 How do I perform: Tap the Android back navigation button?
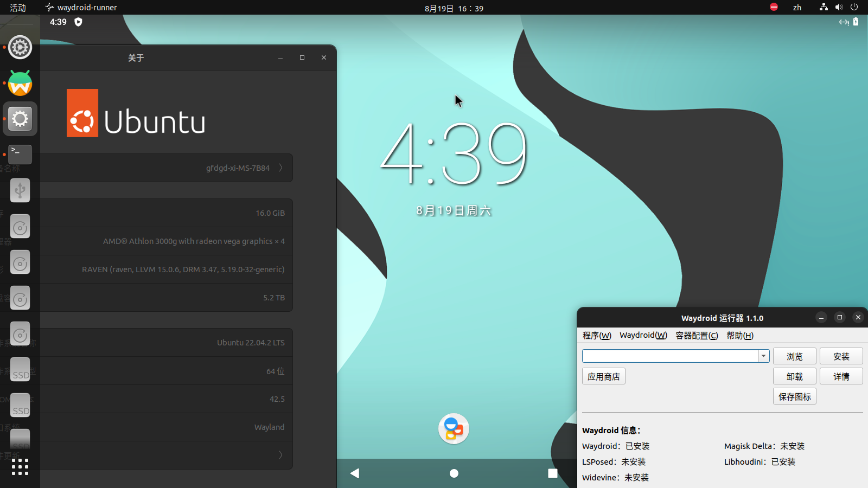pyautogui.click(x=355, y=473)
